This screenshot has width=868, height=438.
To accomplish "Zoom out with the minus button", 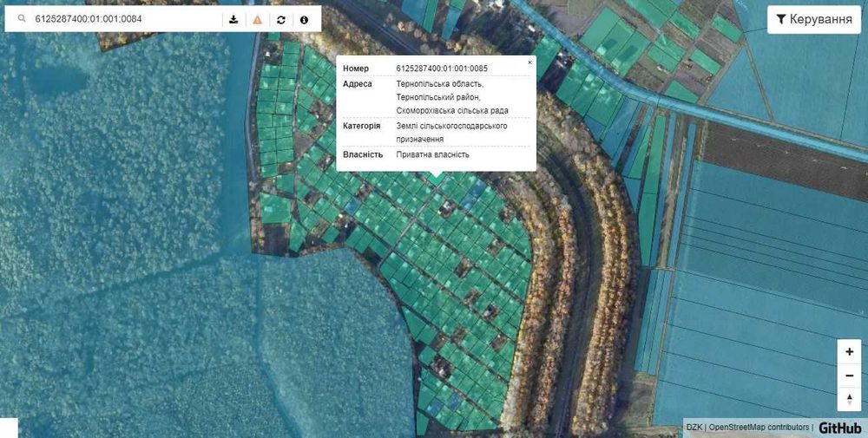I will point(849,376).
